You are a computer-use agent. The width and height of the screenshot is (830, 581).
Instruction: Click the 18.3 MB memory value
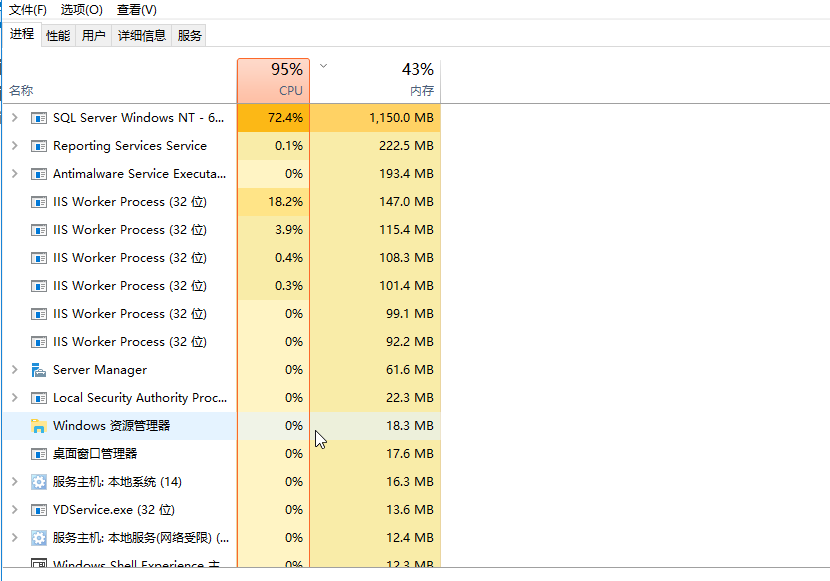click(x=410, y=426)
